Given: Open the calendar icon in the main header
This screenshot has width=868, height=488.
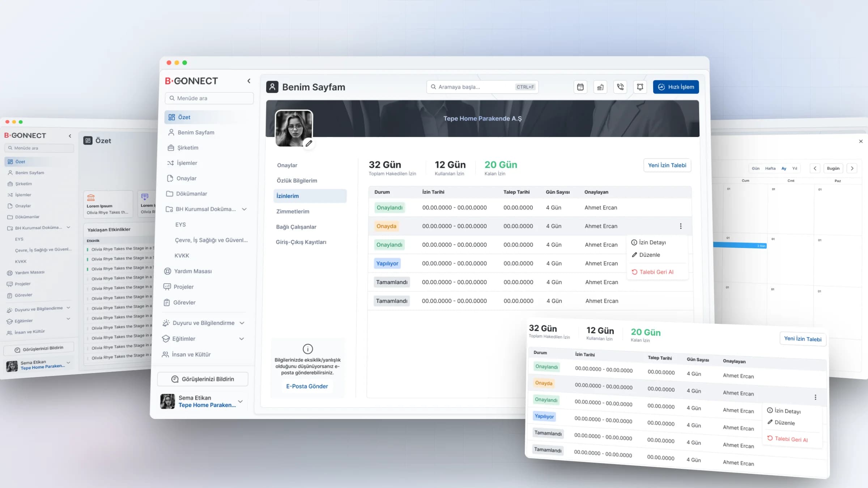Looking at the screenshot, I should pyautogui.click(x=580, y=87).
